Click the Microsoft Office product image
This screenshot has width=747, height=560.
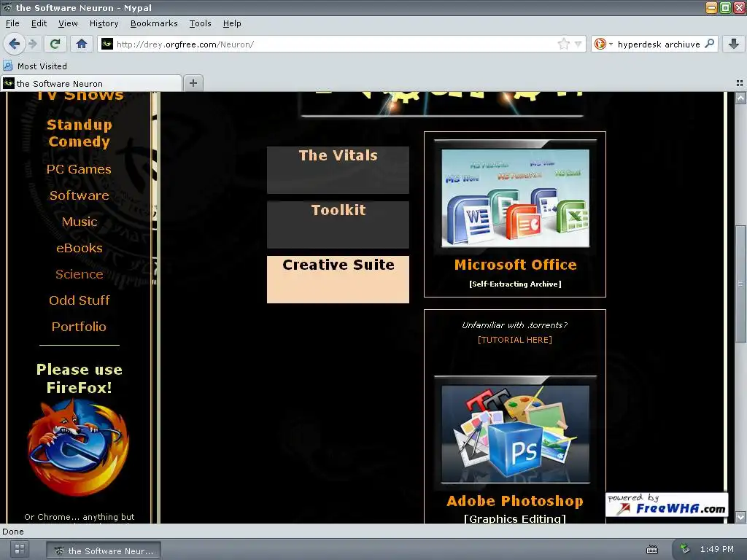pyautogui.click(x=515, y=198)
